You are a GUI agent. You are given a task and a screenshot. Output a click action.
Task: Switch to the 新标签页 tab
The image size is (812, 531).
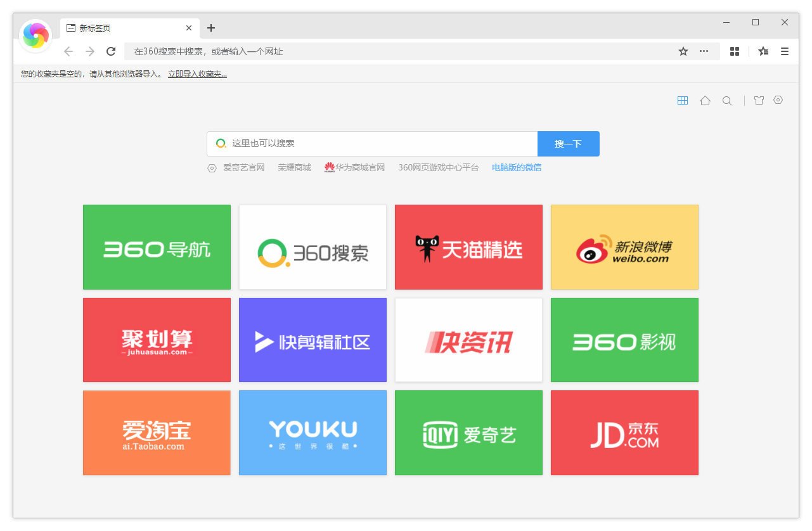(127, 28)
